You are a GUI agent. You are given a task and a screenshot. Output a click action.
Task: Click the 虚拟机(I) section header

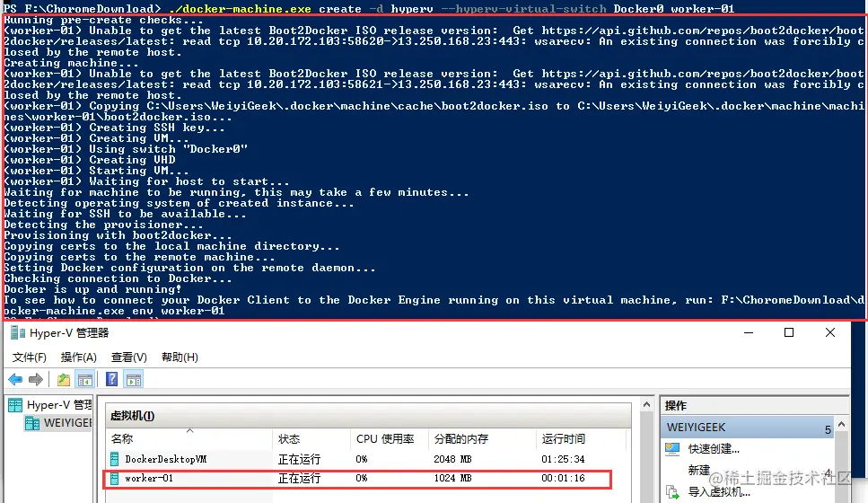click(132, 416)
